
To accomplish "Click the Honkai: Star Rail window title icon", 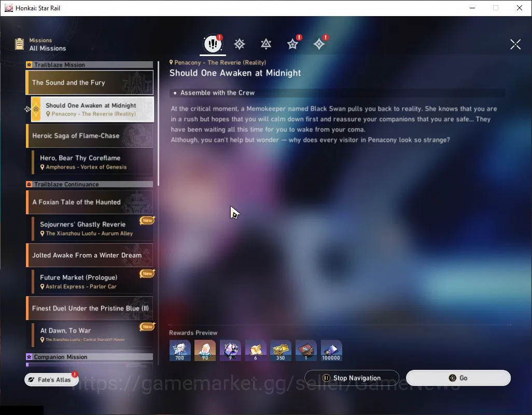I will [8, 8].
